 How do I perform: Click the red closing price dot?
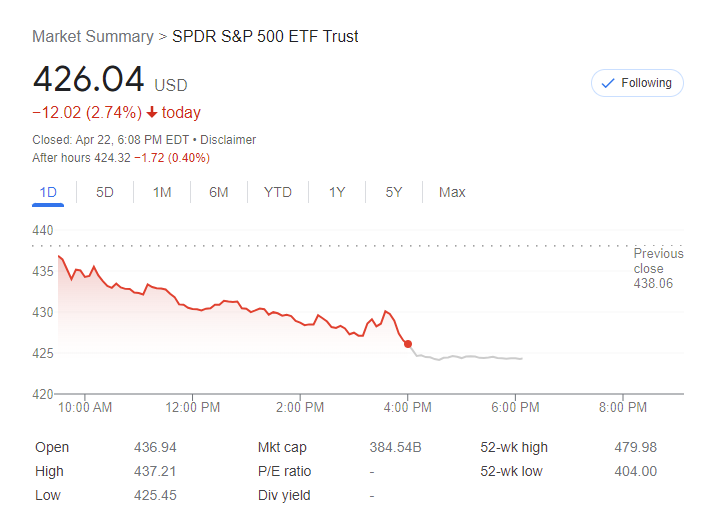point(408,344)
